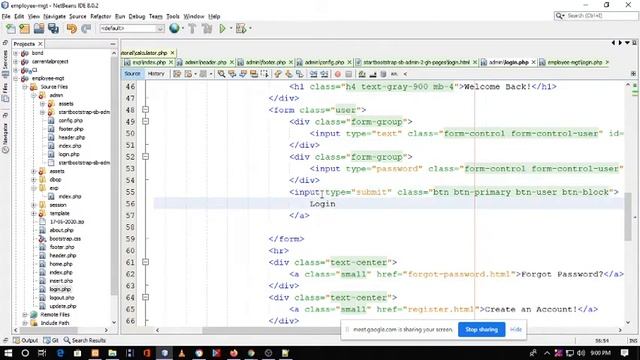Collapse code fold at line 48
The height and width of the screenshot is (360, 640).
(x=145, y=110)
